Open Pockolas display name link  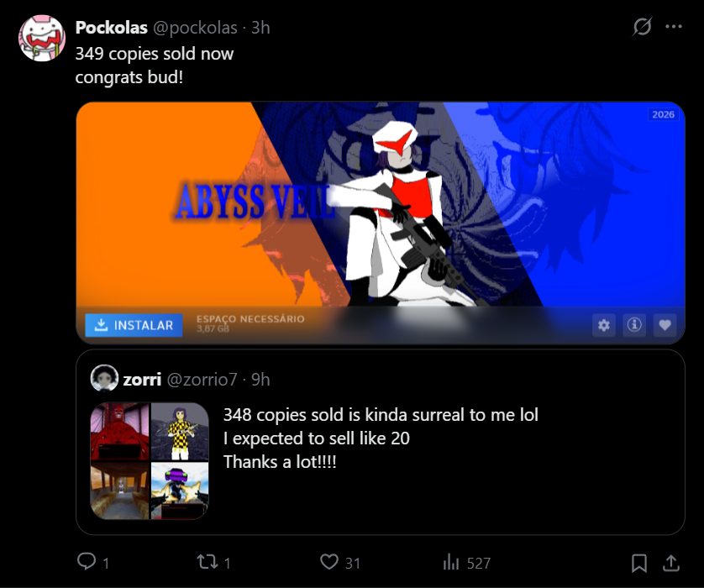[x=112, y=28]
